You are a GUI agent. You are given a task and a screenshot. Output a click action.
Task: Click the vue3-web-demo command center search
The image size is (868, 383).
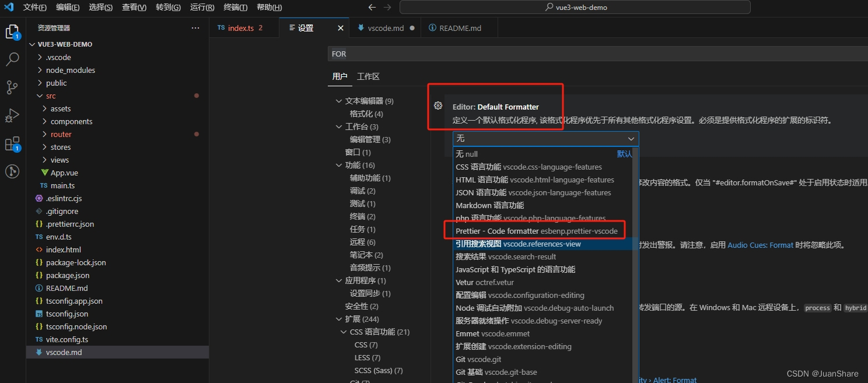pyautogui.click(x=575, y=8)
